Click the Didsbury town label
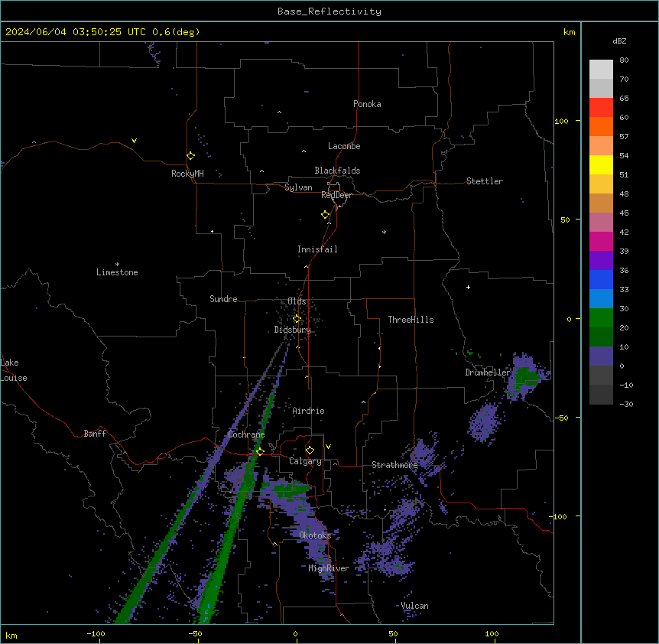 point(293,330)
